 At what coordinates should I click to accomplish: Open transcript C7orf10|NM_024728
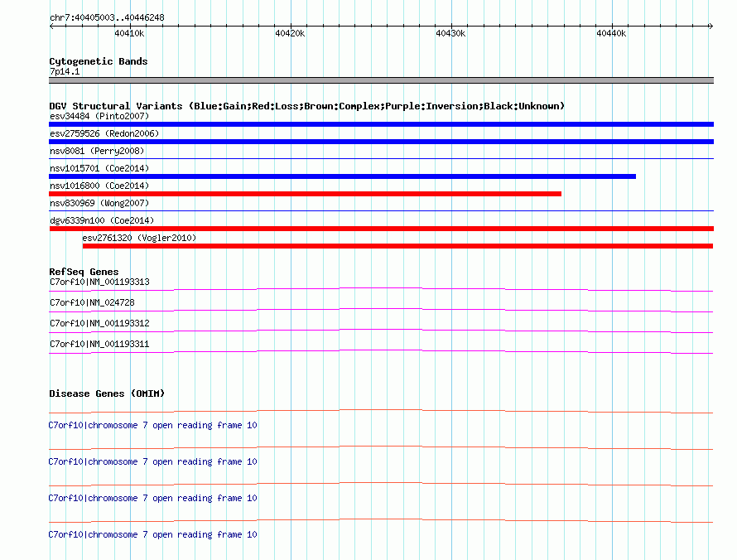pos(92,303)
